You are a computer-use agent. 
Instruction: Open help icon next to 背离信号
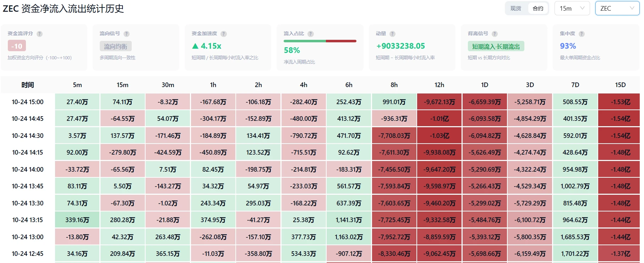point(495,34)
